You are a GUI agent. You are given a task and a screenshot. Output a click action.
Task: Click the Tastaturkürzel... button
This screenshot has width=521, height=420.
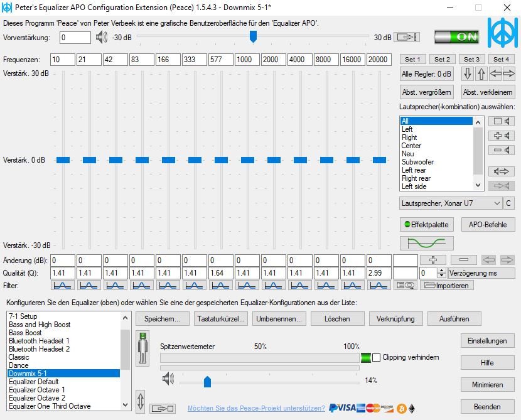tap(221, 319)
